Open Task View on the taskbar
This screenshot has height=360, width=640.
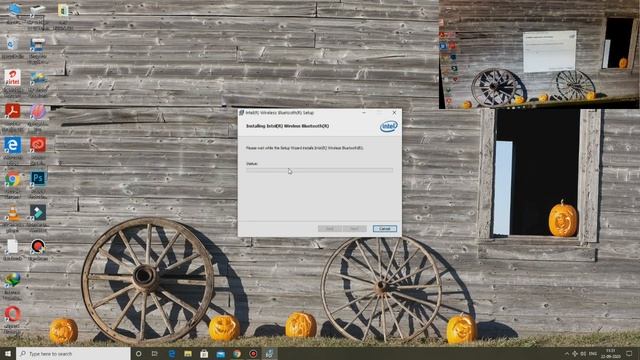(x=155, y=353)
